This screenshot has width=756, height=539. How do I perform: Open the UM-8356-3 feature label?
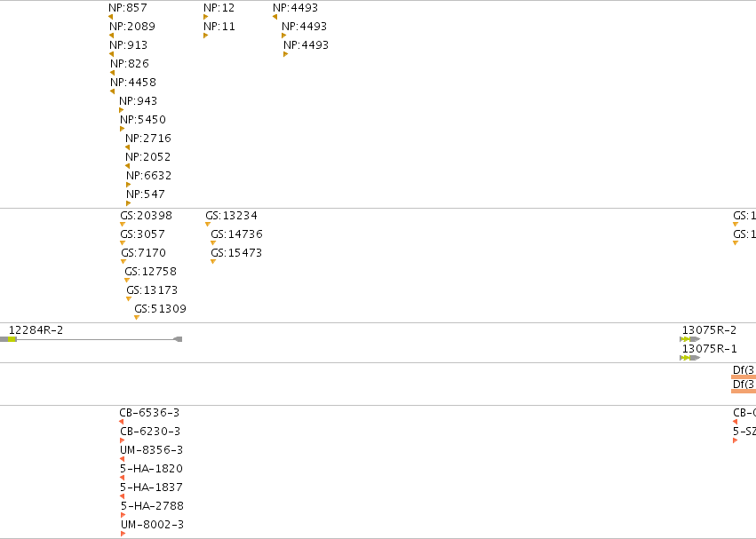coord(151,450)
